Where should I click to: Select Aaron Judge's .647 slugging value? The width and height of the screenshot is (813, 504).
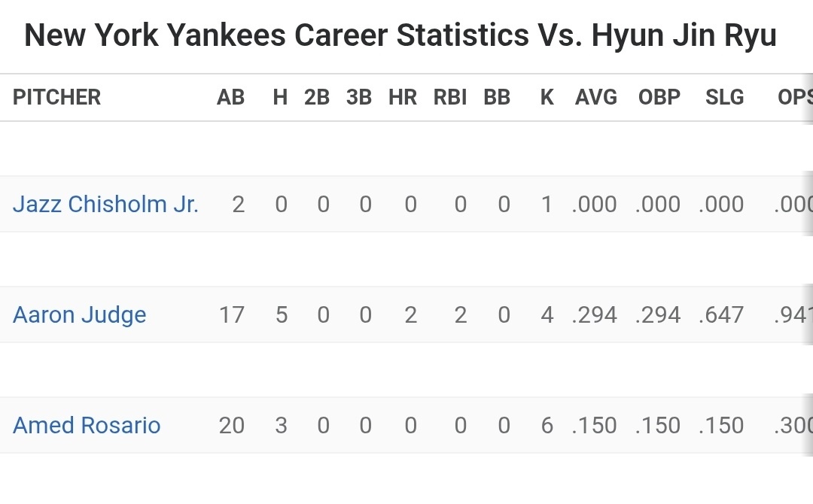click(721, 314)
